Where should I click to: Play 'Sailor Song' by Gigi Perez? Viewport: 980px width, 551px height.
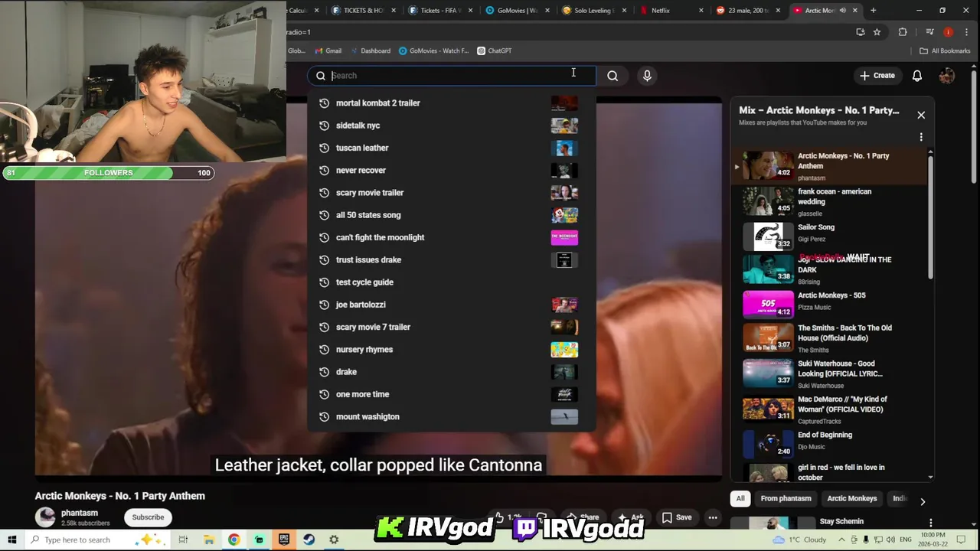click(x=829, y=236)
